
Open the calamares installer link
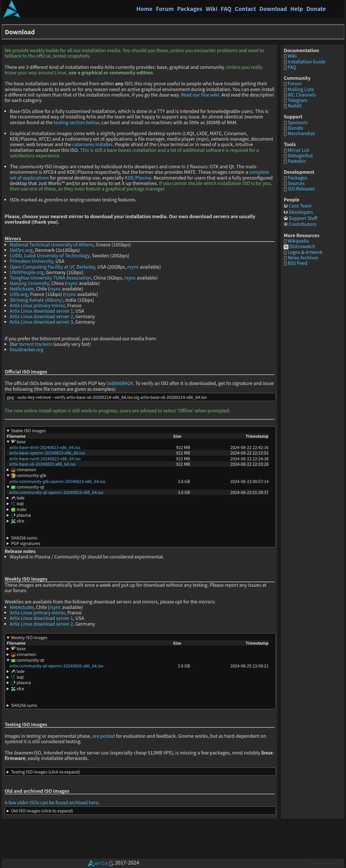pos(92,144)
